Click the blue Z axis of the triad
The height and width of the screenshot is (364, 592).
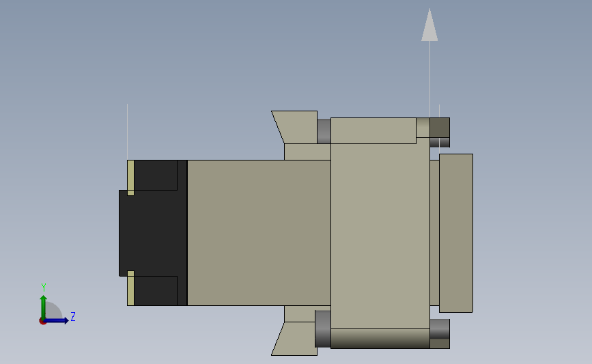click(57, 321)
